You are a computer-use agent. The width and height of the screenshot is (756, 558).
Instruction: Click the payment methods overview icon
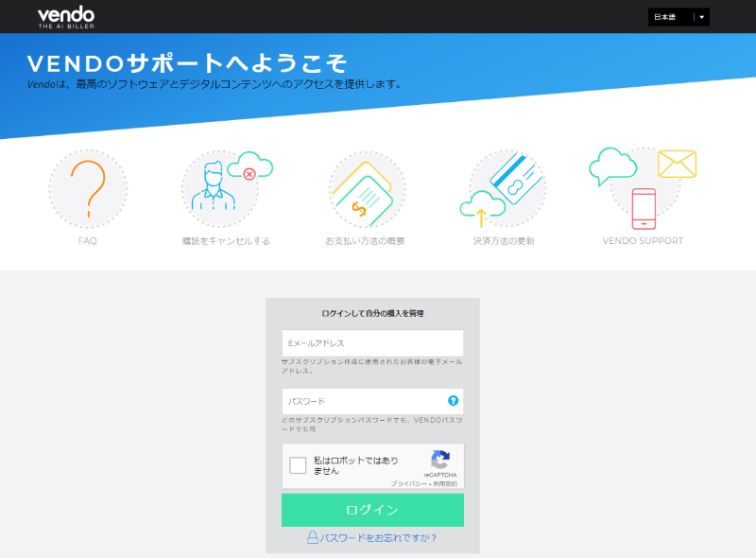tap(367, 190)
